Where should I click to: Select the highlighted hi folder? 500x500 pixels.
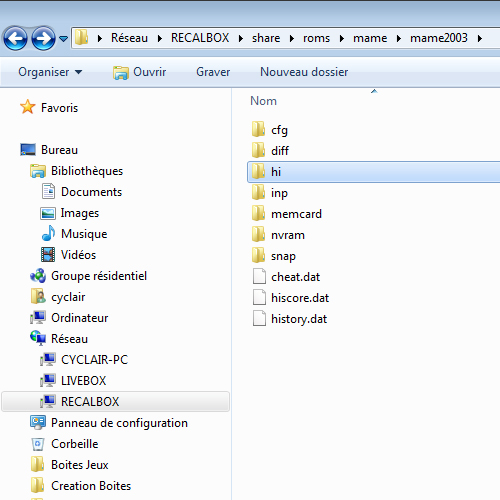[x=373, y=172]
